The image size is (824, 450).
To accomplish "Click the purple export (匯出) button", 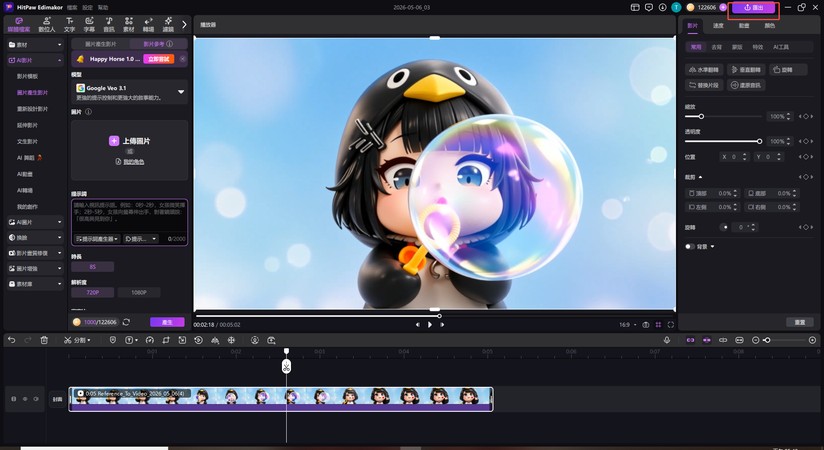I will pos(754,7).
